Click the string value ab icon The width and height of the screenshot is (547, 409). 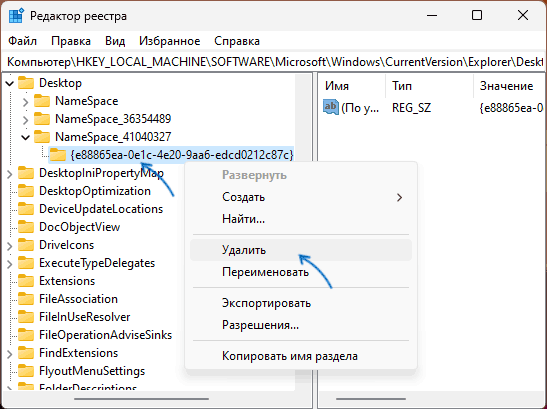pos(331,107)
